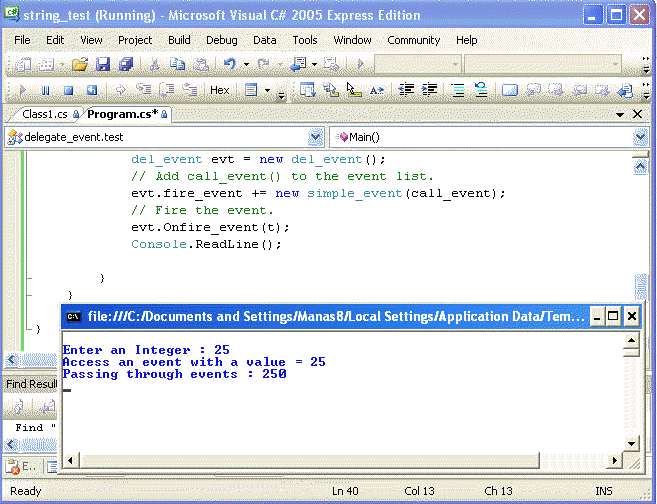Click the Save All icon
The width and height of the screenshot is (657, 504).
pos(126,64)
